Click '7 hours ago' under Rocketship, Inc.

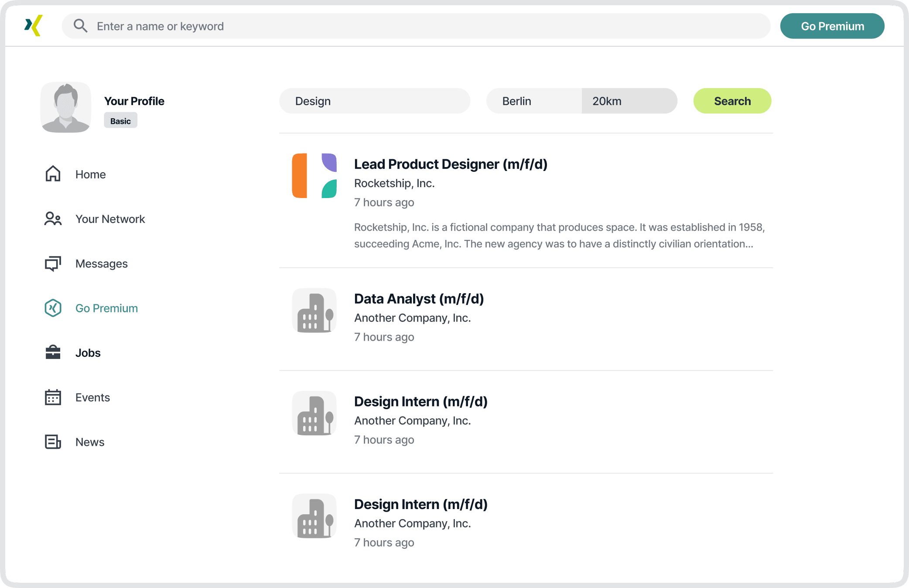384,202
